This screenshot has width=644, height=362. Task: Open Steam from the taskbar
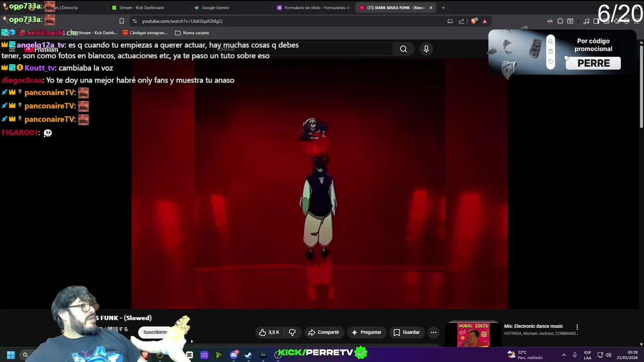248,355
